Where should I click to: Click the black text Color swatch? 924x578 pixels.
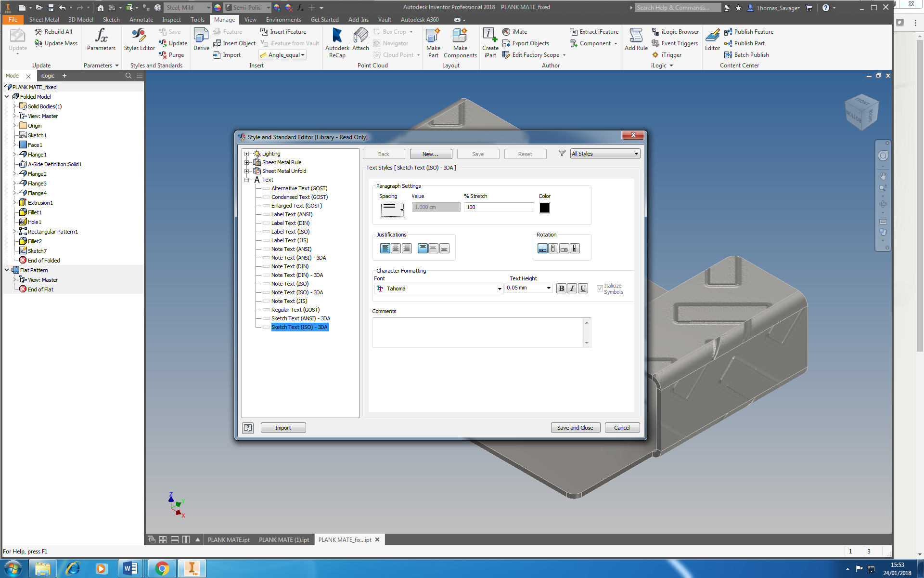click(544, 208)
